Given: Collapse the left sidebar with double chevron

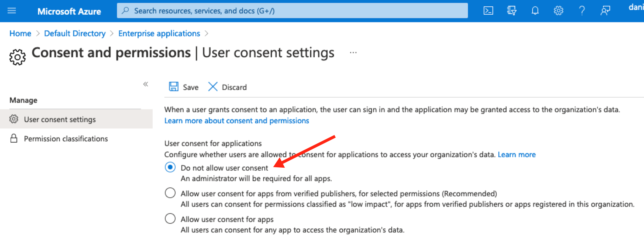Looking at the screenshot, I should coord(146,84).
